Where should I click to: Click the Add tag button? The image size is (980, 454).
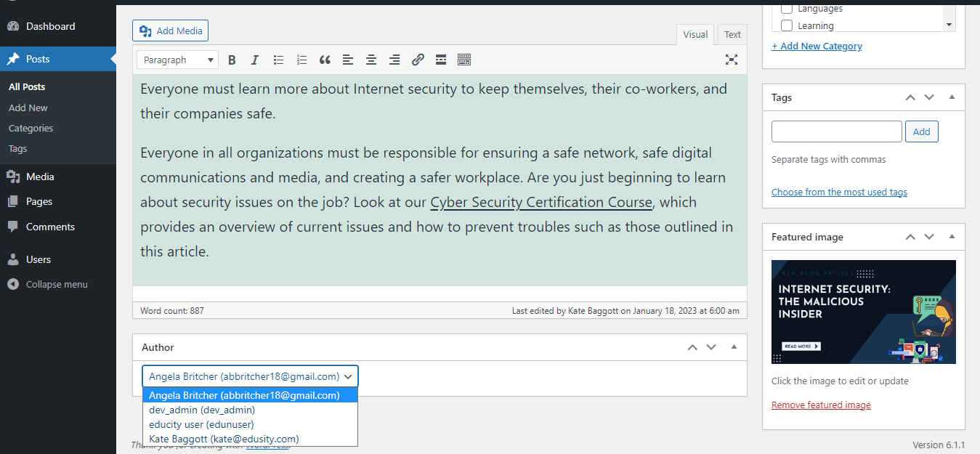(x=921, y=131)
